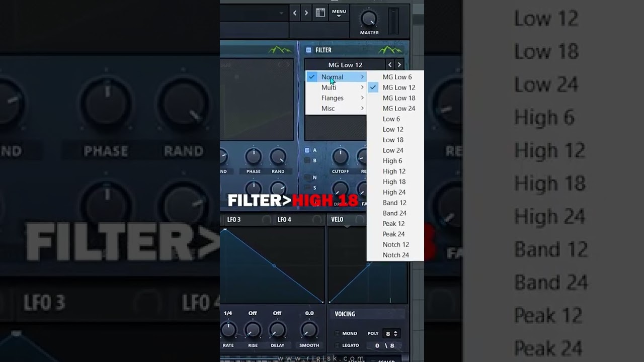Select High 12 in the filter list

click(395, 171)
